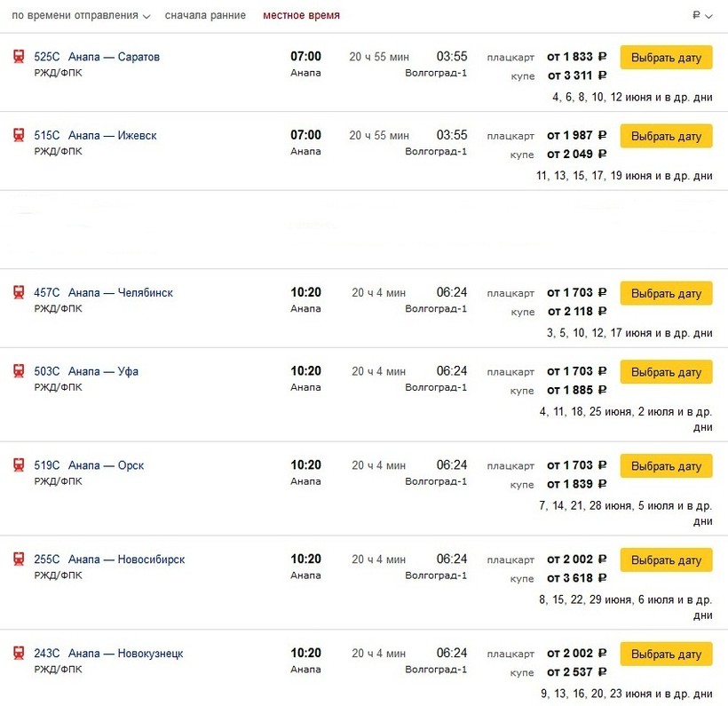
Task: Expand the 'по времени отправления' sort dropdown
Action: click(81, 15)
